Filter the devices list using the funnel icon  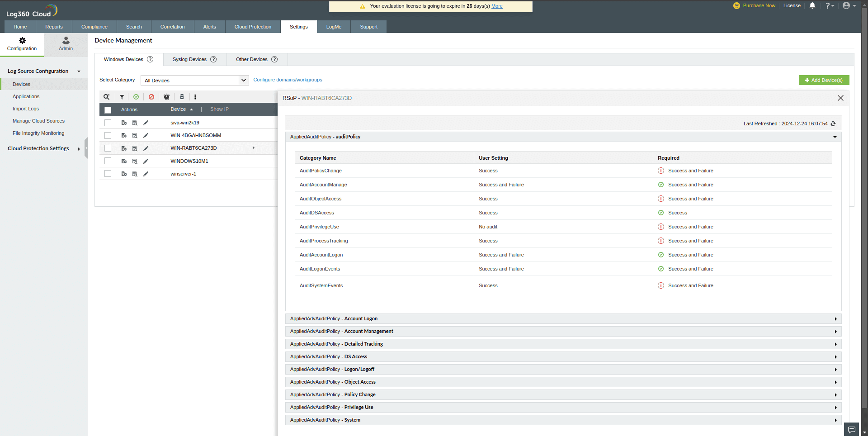122,97
